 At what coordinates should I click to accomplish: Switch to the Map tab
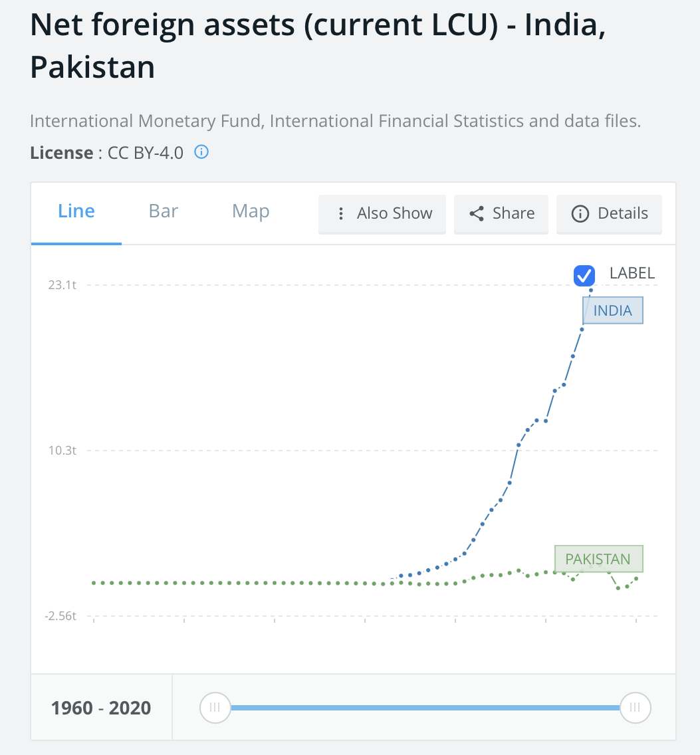click(251, 211)
